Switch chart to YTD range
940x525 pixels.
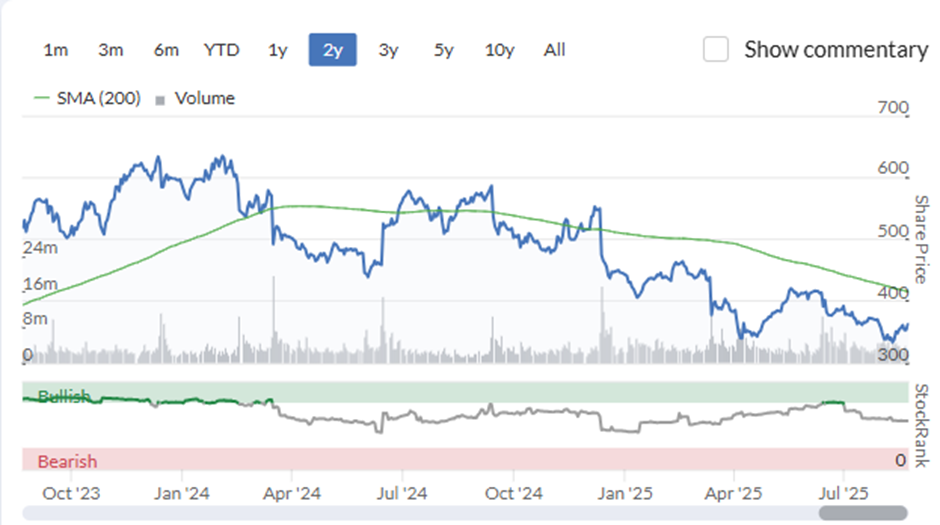tap(221, 50)
